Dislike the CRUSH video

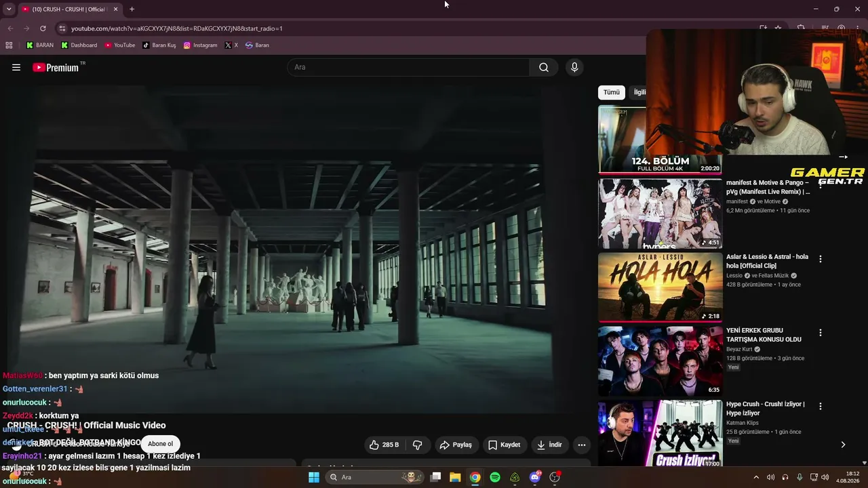[x=418, y=445]
